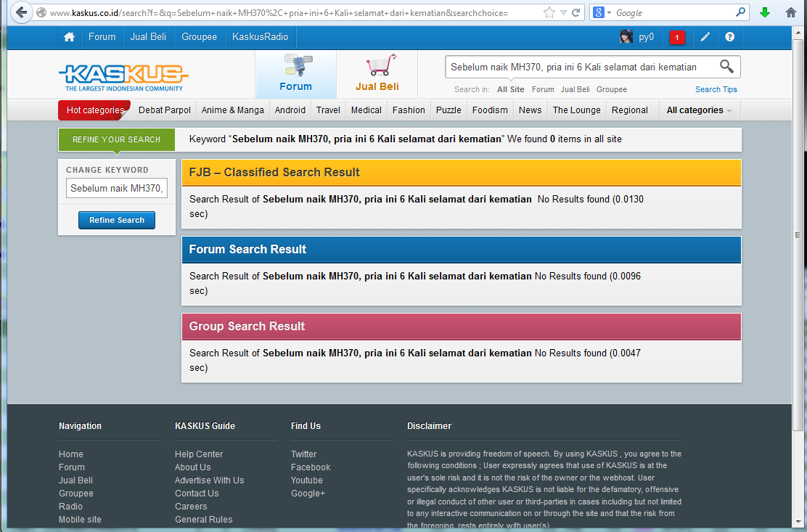This screenshot has height=532, width=807.
Task: Open Jual Beli in the top blue bar
Action: (148, 36)
